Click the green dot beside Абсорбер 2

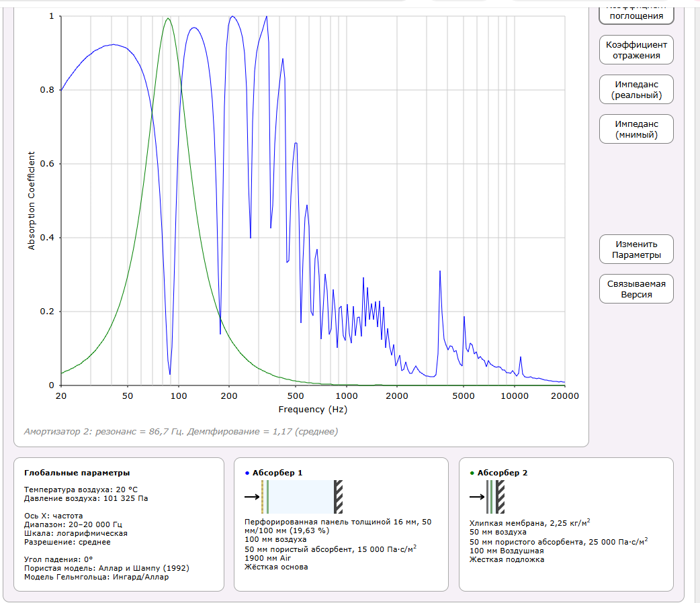[x=472, y=473]
